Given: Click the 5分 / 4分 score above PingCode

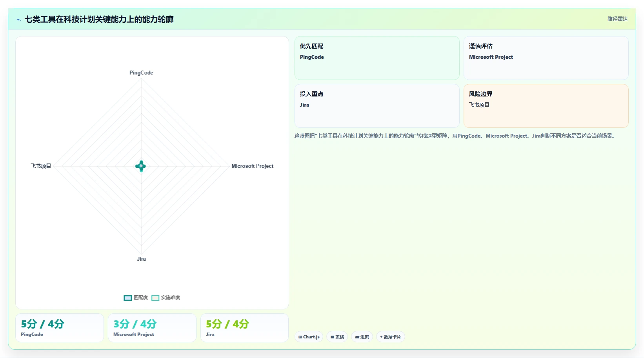Looking at the screenshot, I should pyautogui.click(x=42, y=324).
